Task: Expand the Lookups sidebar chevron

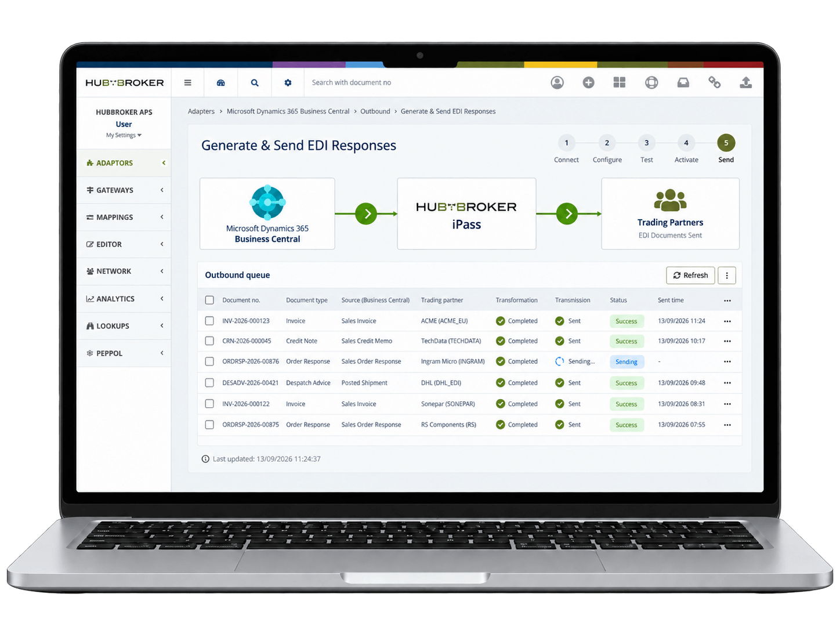Action: (162, 326)
